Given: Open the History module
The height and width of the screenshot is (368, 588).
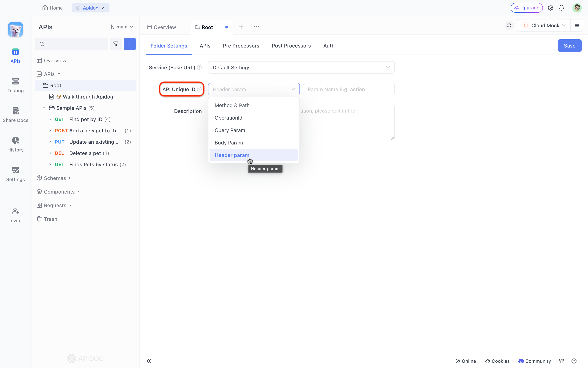Looking at the screenshot, I should [x=15, y=144].
